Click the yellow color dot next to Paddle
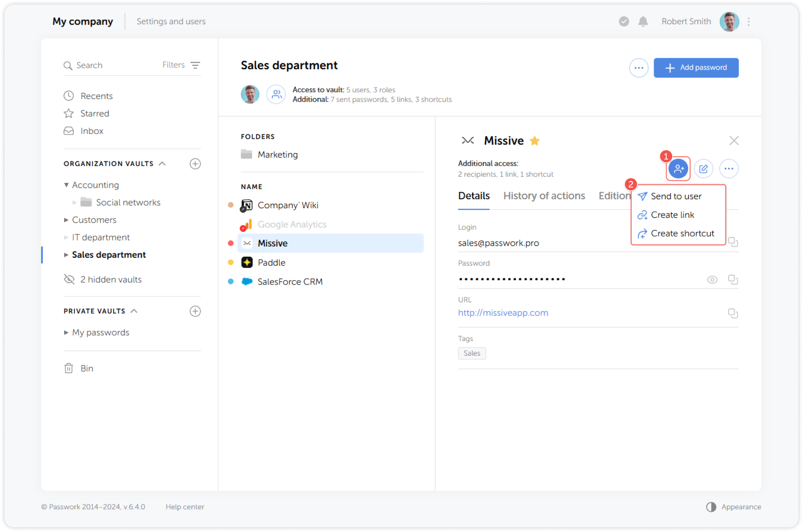The height and width of the screenshot is (532, 803). 231,262
